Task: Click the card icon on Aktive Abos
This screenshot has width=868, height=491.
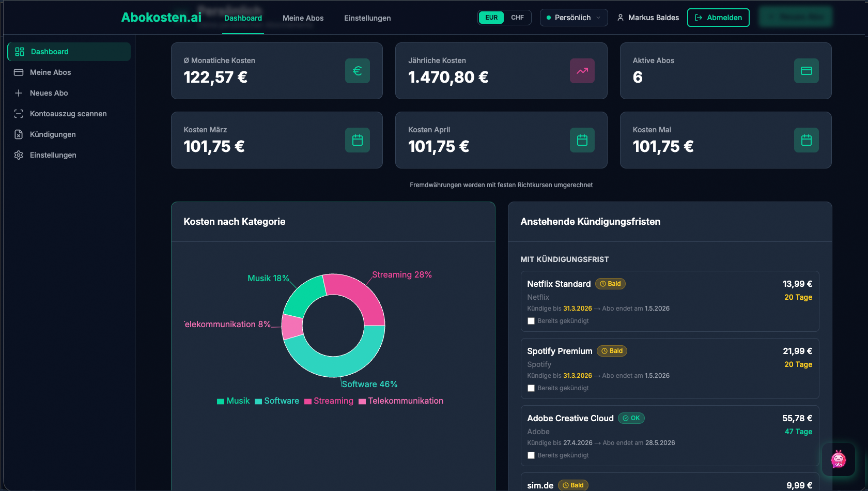Action: pyautogui.click(x=806, y=71)
